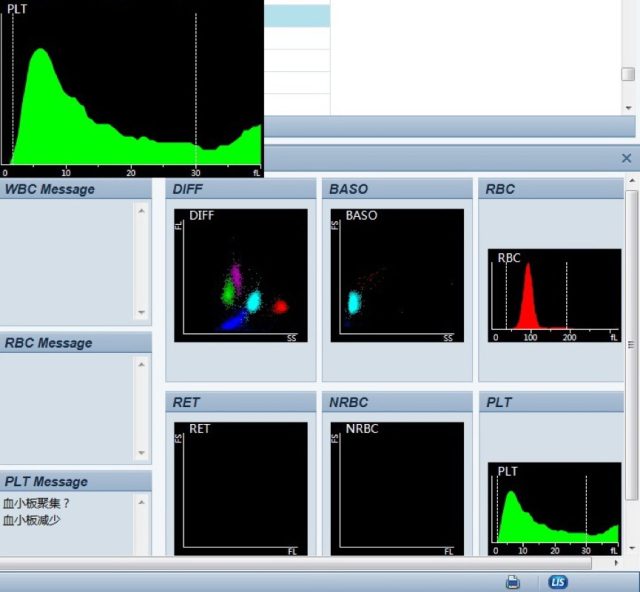Image resolution: width=640 pixels, height=592 pixels.
Task: Click the upper list's scroll down arrow
Action: [628, 108]
